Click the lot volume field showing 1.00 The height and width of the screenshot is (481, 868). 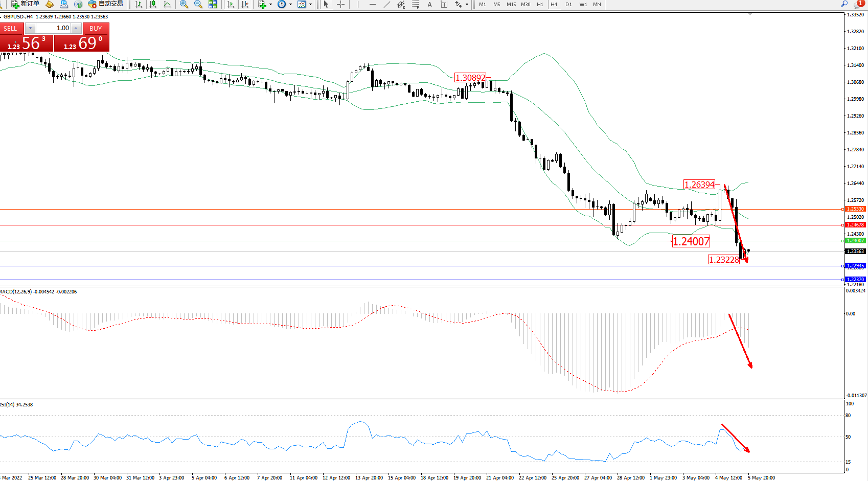tap(53, 28)
